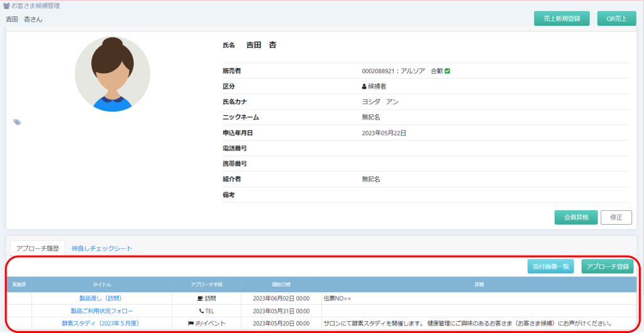Image resolution: width=644 pixels, height=333 pixels.
Task: Select the アプローチ履歴 tab
Action: click(38, 249)
